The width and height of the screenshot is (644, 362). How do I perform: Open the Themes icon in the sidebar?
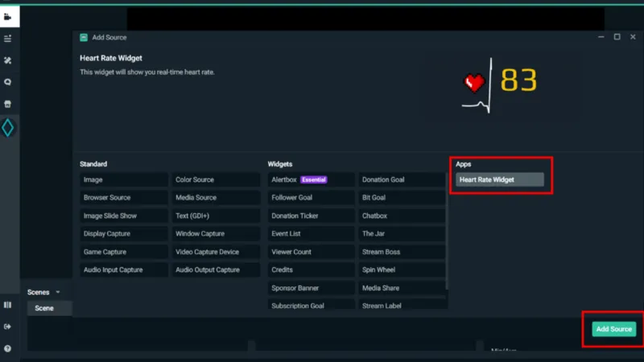7,60
